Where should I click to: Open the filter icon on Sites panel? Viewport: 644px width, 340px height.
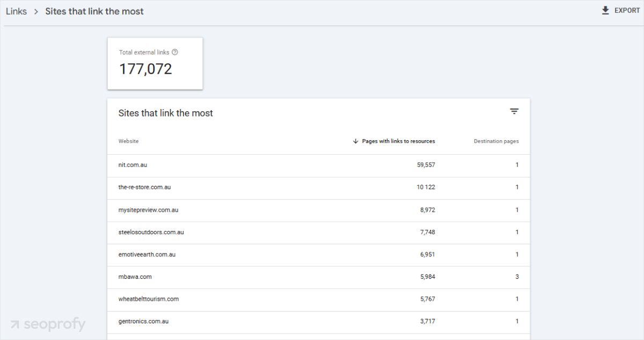point(514,111)
